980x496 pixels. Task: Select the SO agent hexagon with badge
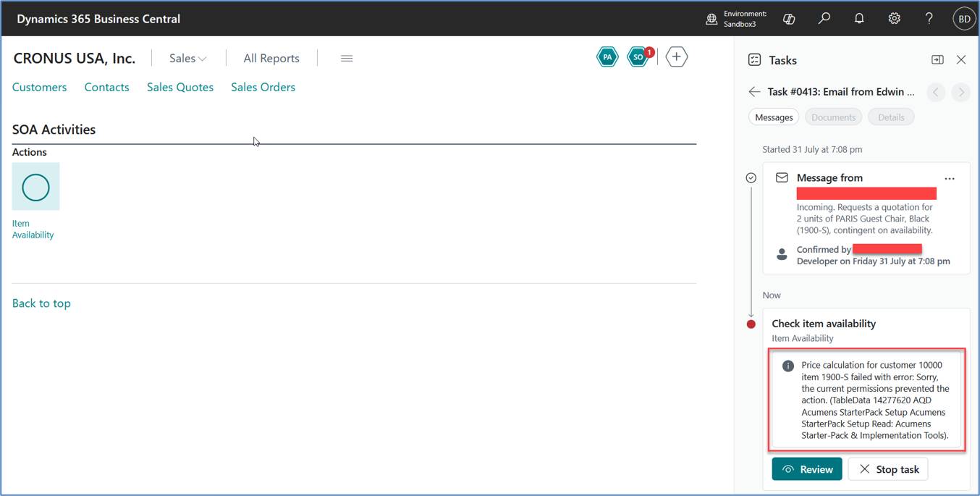pyautogui.click(x=638, y=56)
